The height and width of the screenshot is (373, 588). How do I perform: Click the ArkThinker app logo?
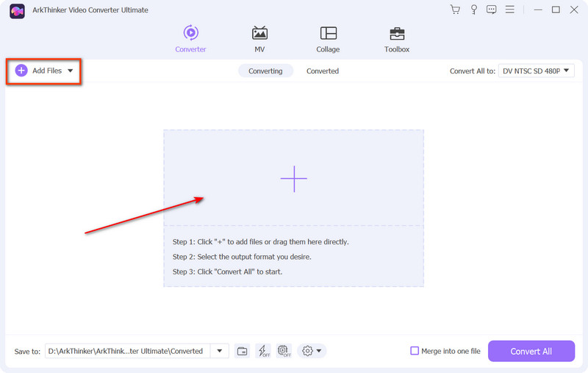click(x=17, y=11)
